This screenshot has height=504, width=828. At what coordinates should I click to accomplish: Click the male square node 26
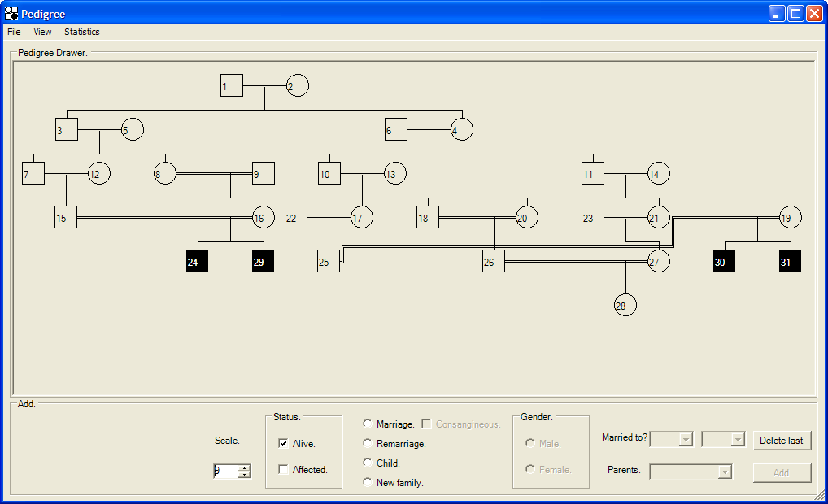coord(494,261)
